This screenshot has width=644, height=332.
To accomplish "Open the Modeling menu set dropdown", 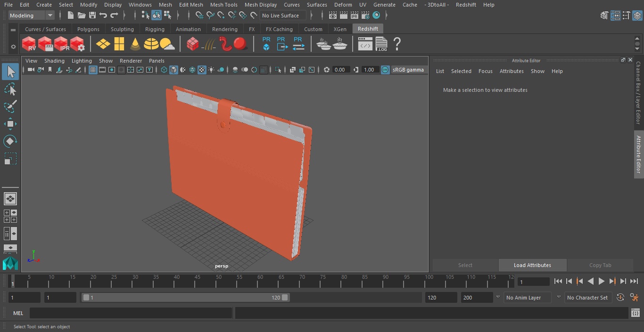I will 32,16.
